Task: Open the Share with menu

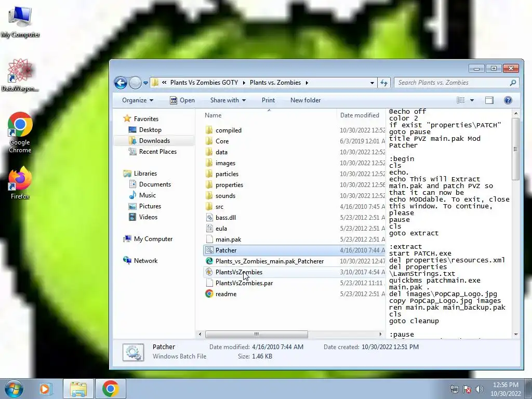Action: pyautogui.click(x=228, y=100)
